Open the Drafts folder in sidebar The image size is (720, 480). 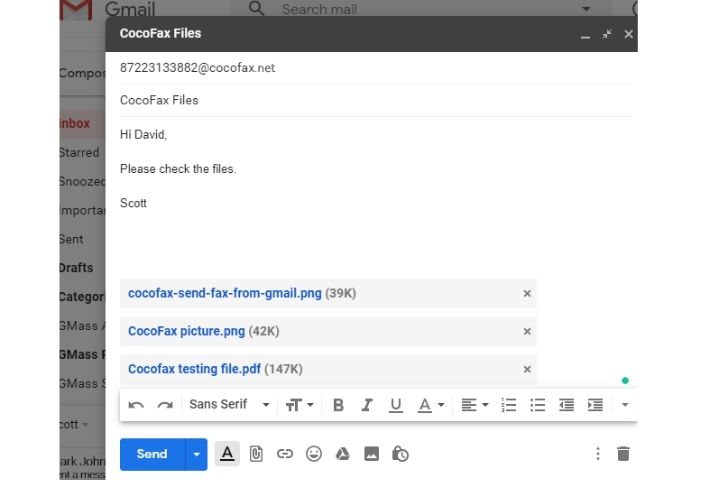pos(77,268)
